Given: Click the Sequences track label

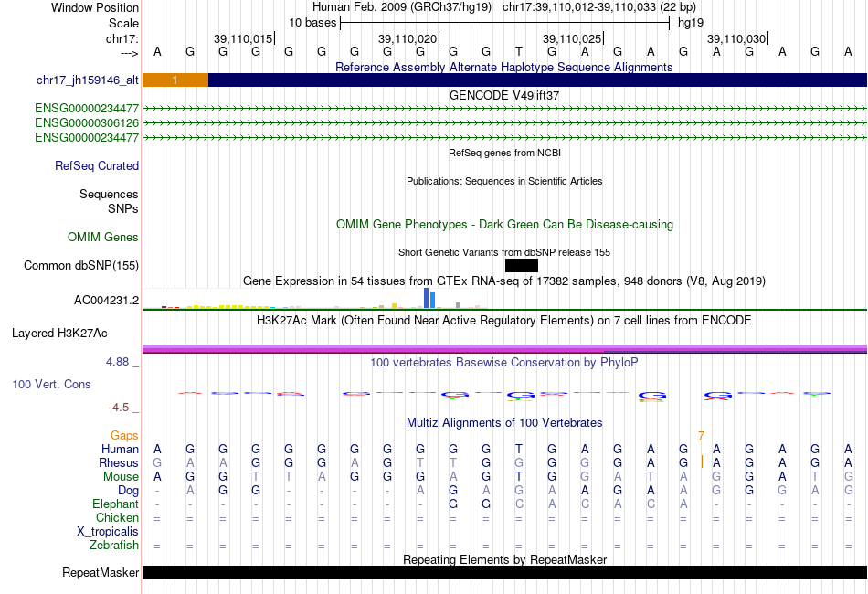Looking at the screenshot, I should (109, 195).
